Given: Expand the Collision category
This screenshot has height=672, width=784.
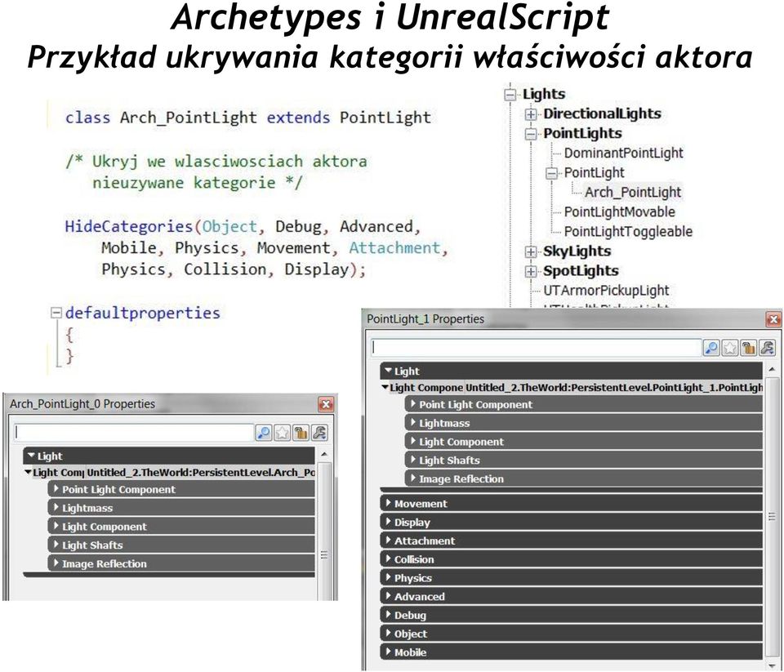Looking at the screenshot, I should [389, 559].
